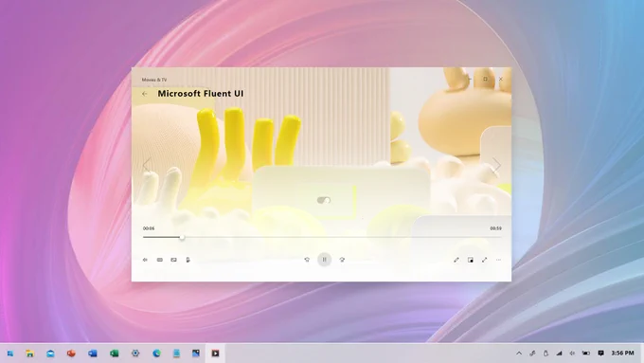Click the Microsoft Fluent UI video title

point(201,93)
